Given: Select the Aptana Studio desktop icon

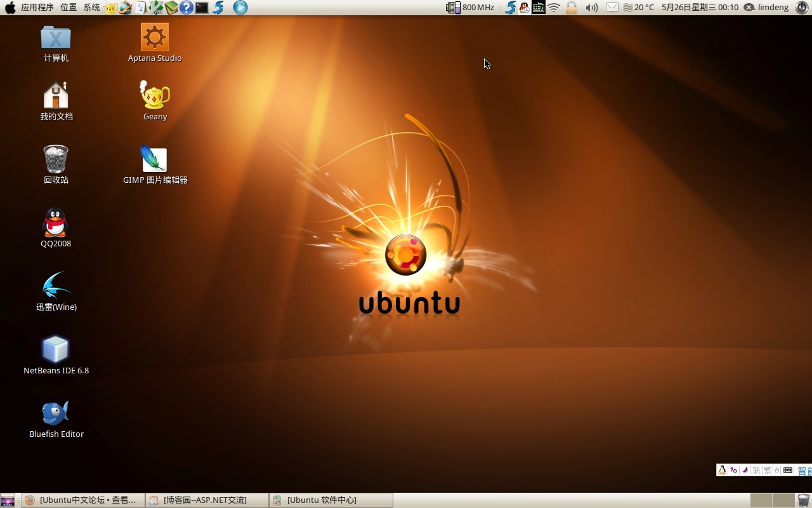Looking at the screenshot, I should [x=155, y=43].
